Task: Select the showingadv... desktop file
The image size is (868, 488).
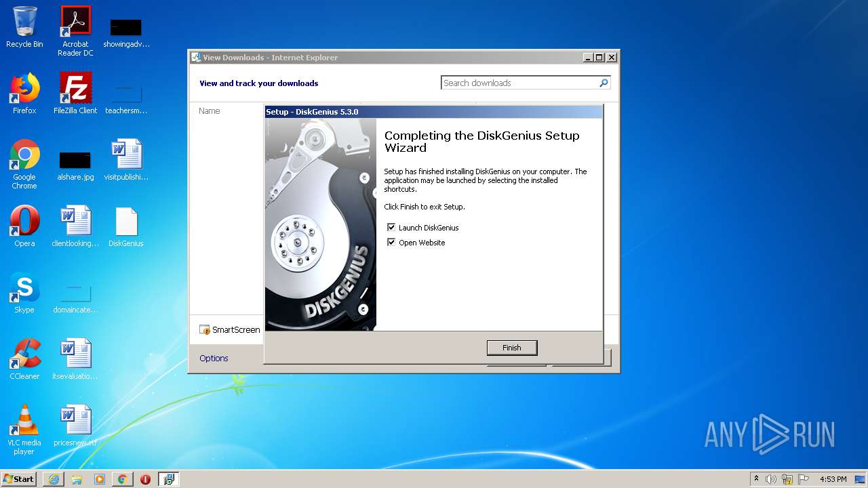Action: tap(126, 33)
